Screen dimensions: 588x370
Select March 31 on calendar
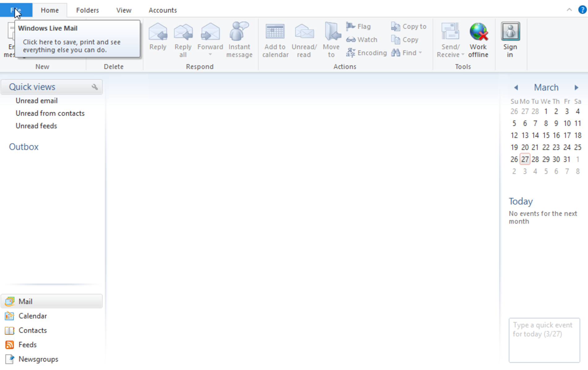567,159
